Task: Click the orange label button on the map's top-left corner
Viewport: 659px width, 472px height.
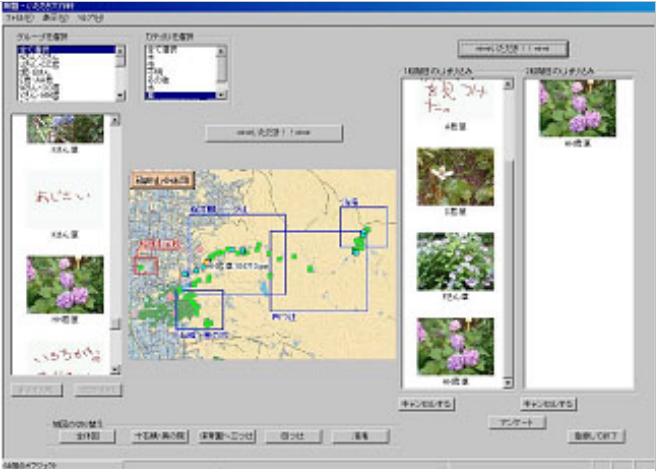Action: point(162,180)
